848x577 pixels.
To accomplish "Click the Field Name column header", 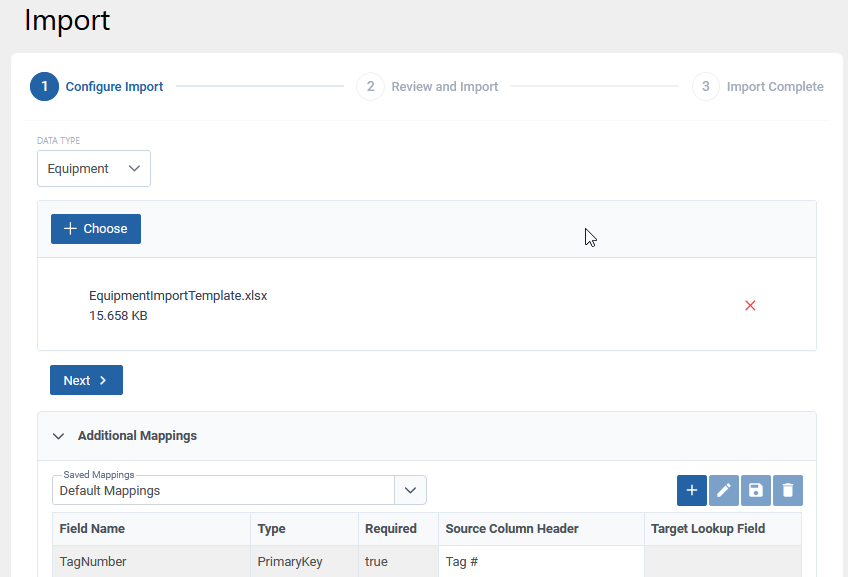I will click(90, 528).
